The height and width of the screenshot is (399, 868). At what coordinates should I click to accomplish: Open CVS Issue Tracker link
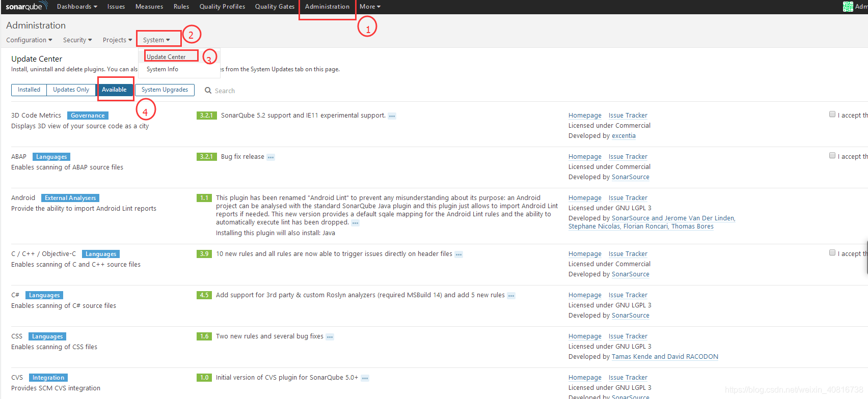click(628, 378)
